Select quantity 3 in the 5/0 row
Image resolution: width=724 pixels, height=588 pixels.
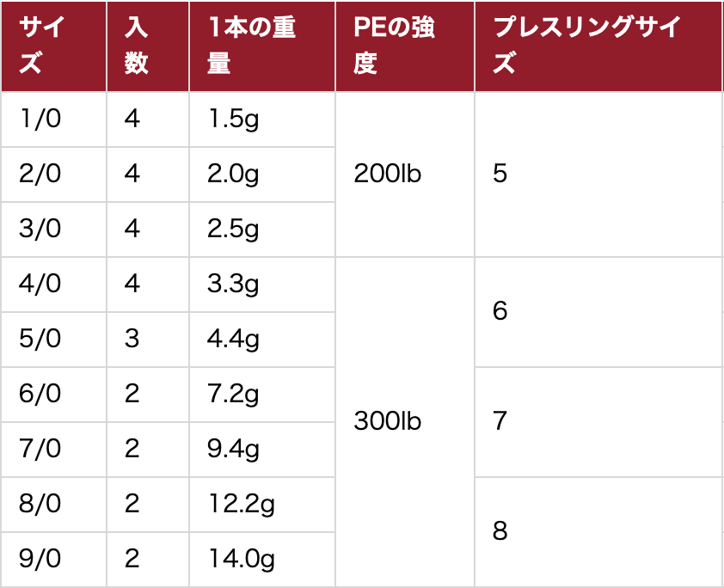[x=132, y=339]
